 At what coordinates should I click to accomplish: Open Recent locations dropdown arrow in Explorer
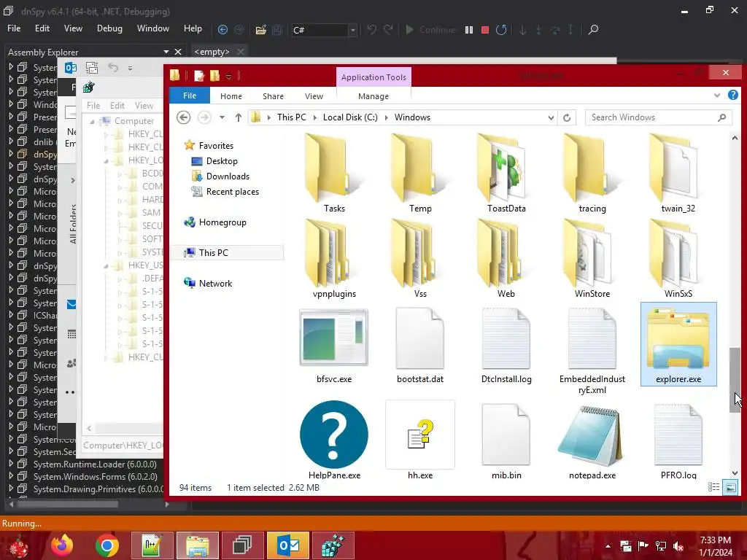click(x=222, y=117)
